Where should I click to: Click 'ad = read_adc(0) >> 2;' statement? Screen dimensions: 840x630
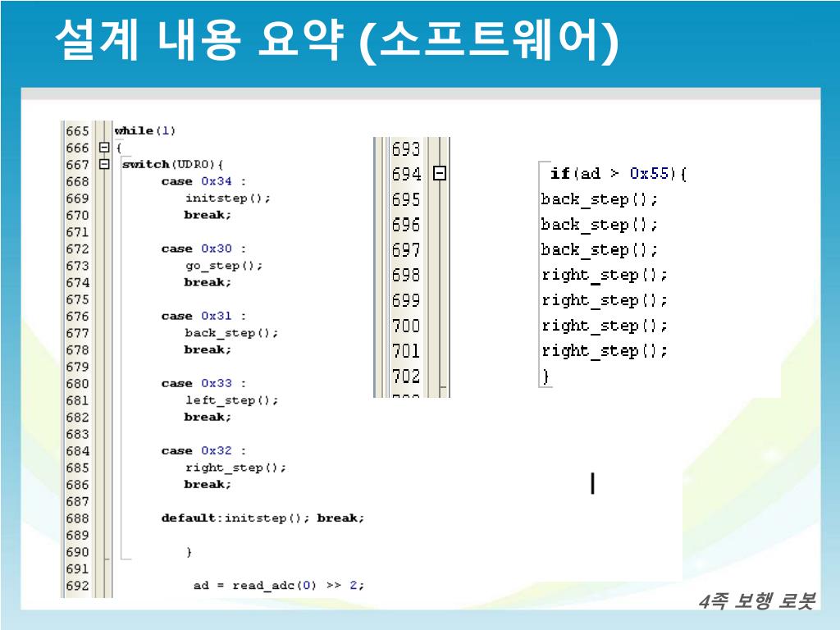(279, 586)
